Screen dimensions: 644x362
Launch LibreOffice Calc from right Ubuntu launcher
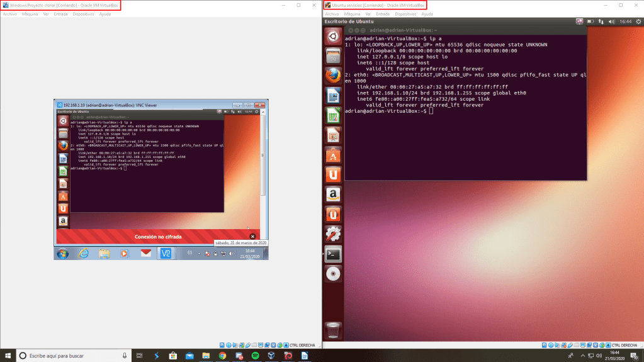tap(333, 115)
